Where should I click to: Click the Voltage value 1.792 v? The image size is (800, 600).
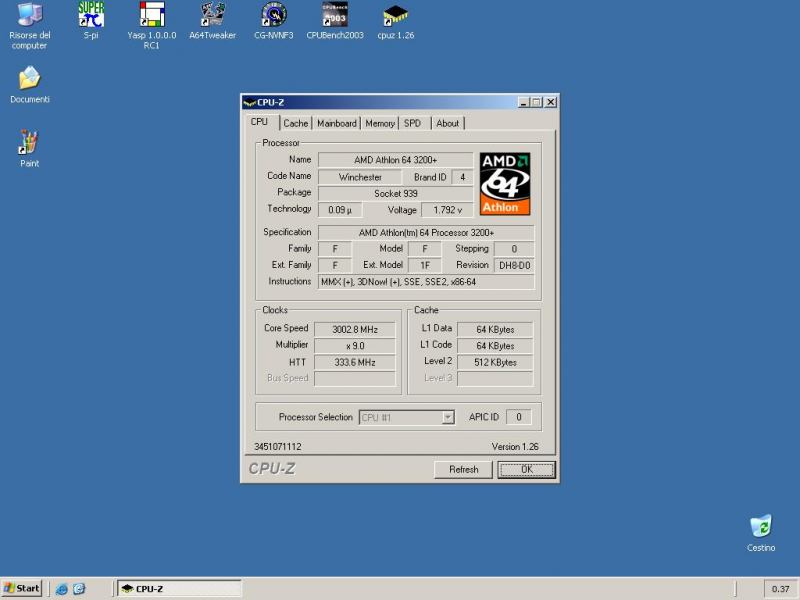click(x=447, y=210)
